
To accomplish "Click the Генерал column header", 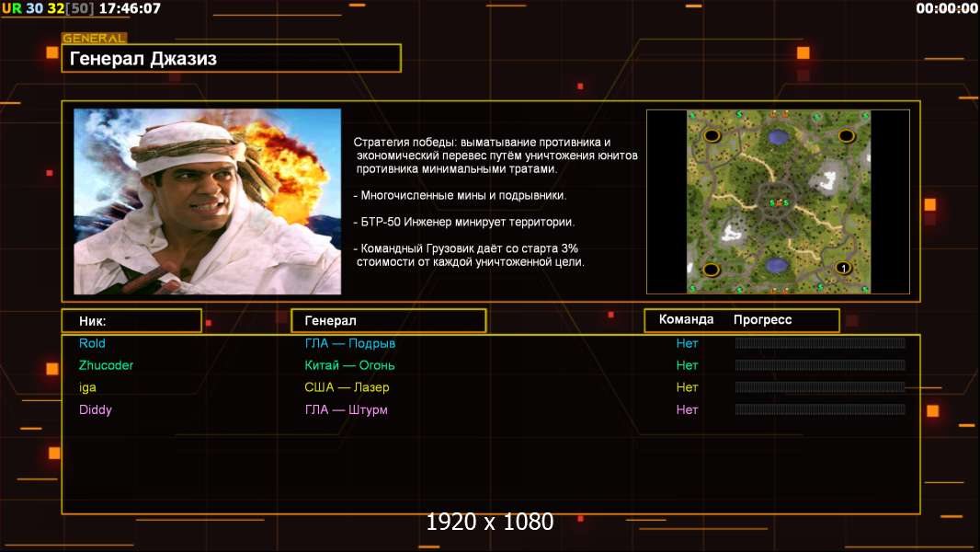I will [388, 321].
